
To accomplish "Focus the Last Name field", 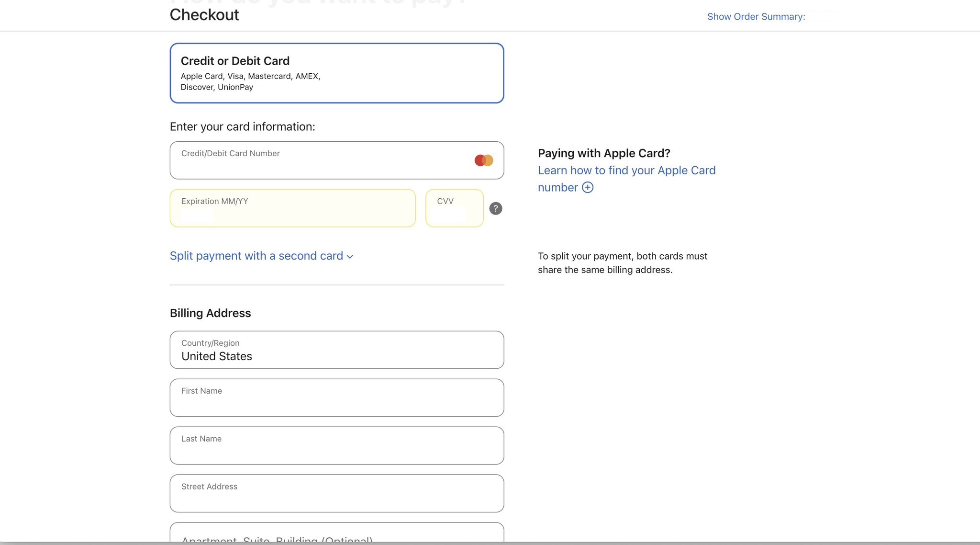I will point(337,445).
